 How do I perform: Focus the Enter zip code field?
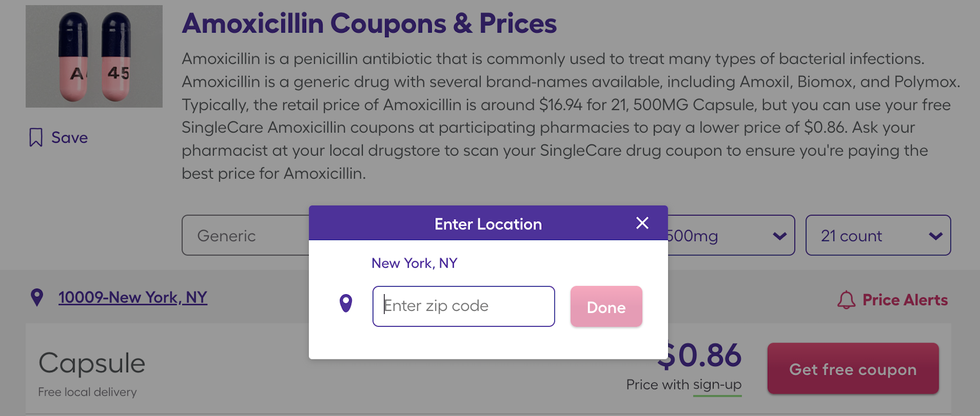click(463, 306)
